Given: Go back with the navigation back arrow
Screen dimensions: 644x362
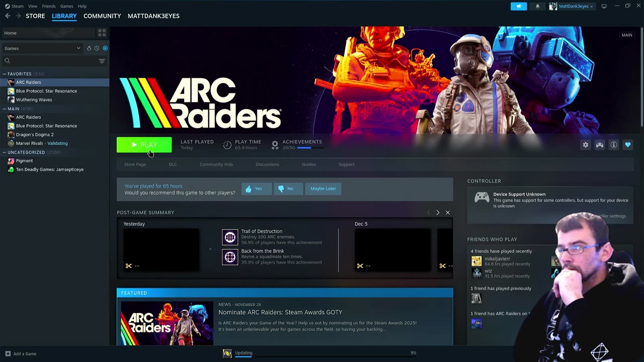Looking at the screenshot, I should tap(8, 16).
